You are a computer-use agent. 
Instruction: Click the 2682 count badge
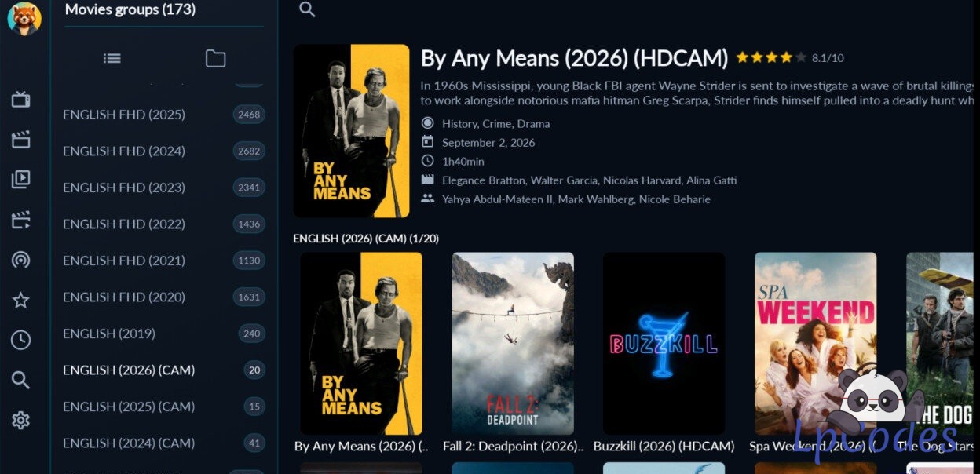tap(249, 151)
